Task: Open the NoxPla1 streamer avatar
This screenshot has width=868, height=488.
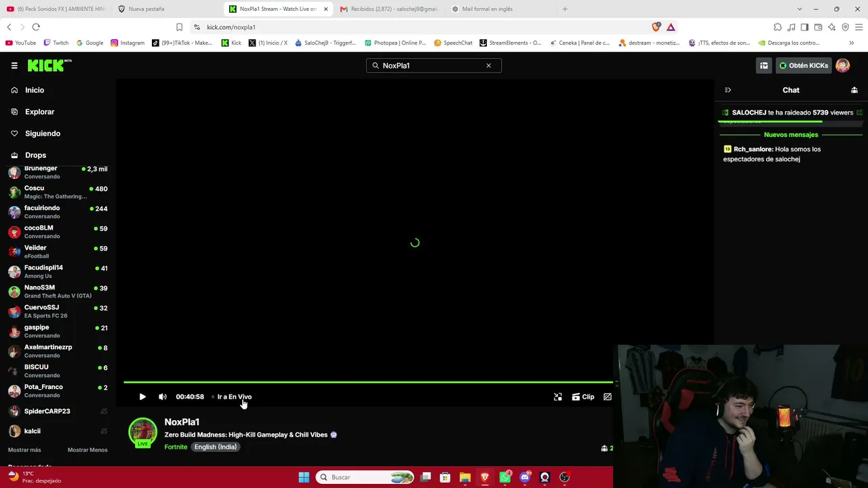Action: point(142,432)
